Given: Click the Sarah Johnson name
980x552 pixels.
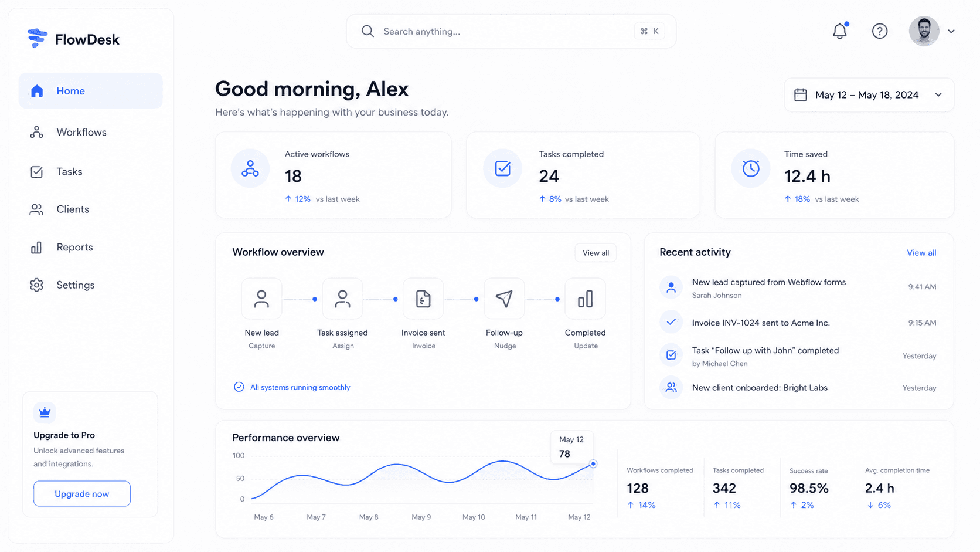Looking at the screenshot, I should [x=717, y=296].
